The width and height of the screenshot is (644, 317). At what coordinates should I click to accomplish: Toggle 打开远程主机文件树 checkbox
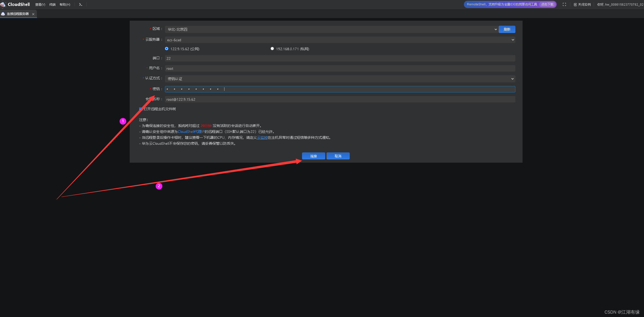pos(141,109)
